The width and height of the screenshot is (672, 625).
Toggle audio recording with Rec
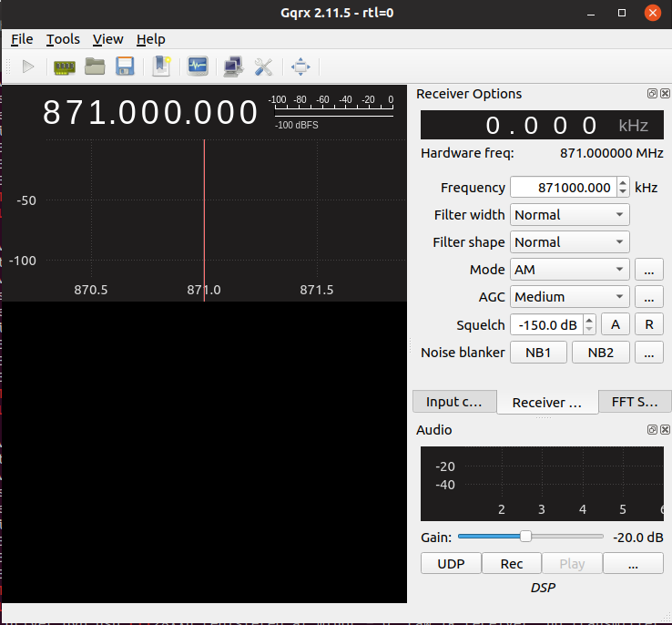512,563
